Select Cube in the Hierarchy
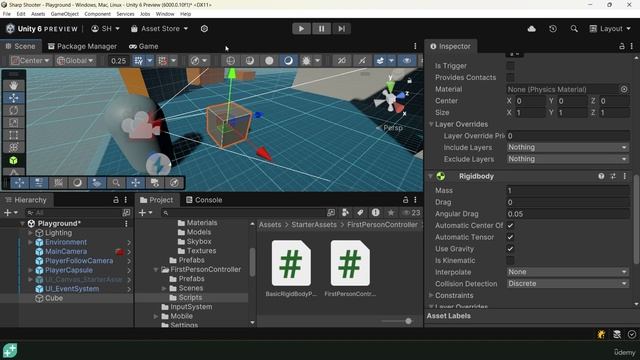 [54, 298]
